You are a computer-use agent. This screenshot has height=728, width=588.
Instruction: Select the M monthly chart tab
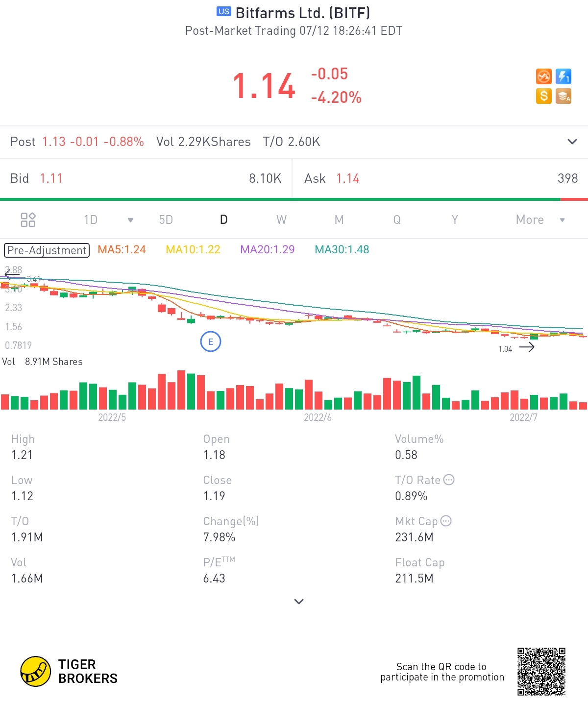[x=339, y=219]
